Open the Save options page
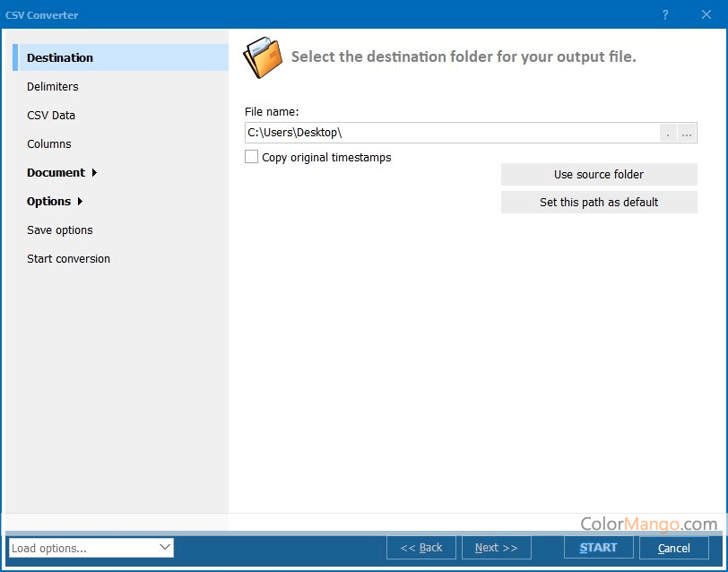Image resolution: width=728 pixels, height=572 pixels. pyautogui.click(x=60, y=230)
